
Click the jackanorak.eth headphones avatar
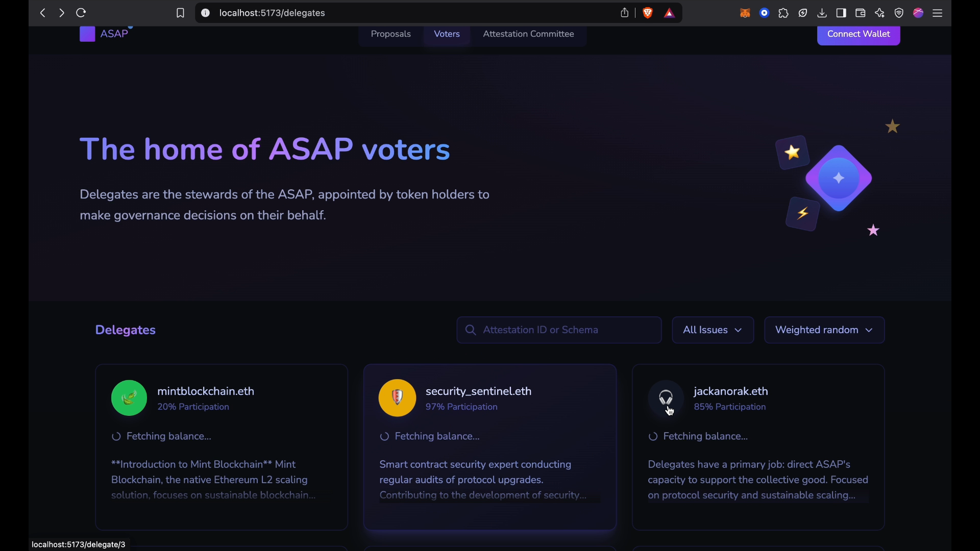coord(666,398)
